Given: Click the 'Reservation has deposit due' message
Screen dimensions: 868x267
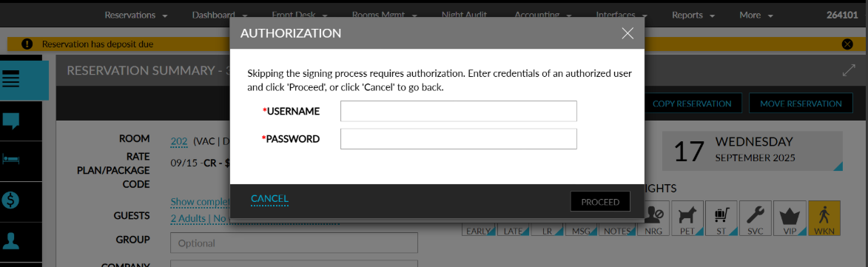Looking at the screenshot, I should pyautogui.click(x=98, y=44).
